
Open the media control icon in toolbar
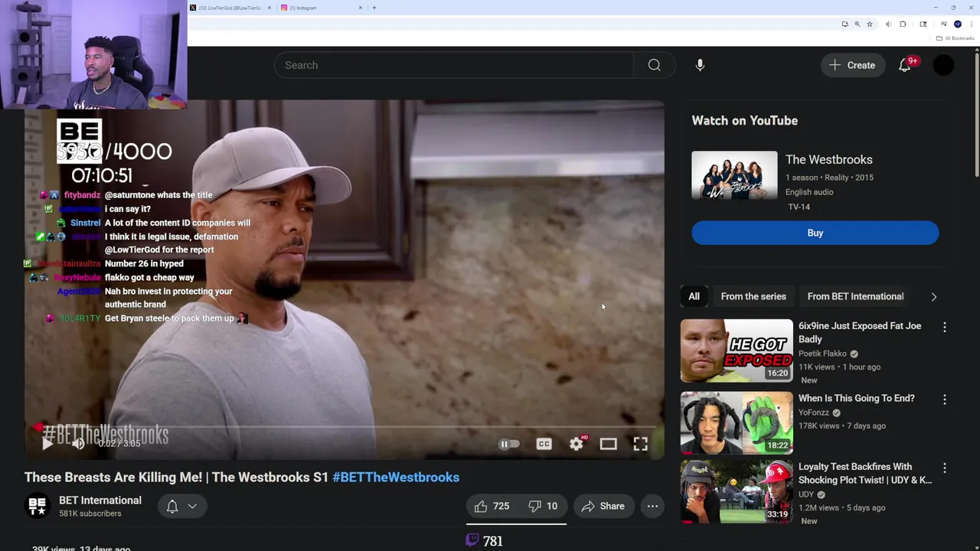(x=944, y=24)
